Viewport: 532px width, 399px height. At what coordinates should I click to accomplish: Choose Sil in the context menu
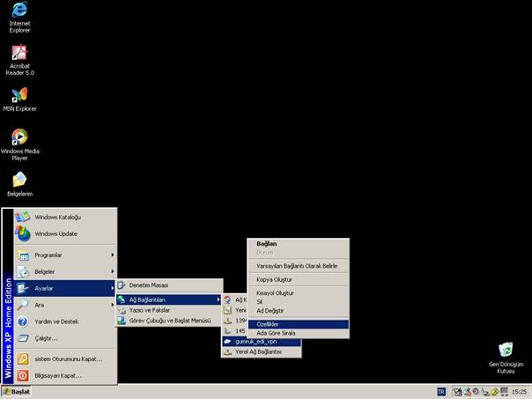299,301
